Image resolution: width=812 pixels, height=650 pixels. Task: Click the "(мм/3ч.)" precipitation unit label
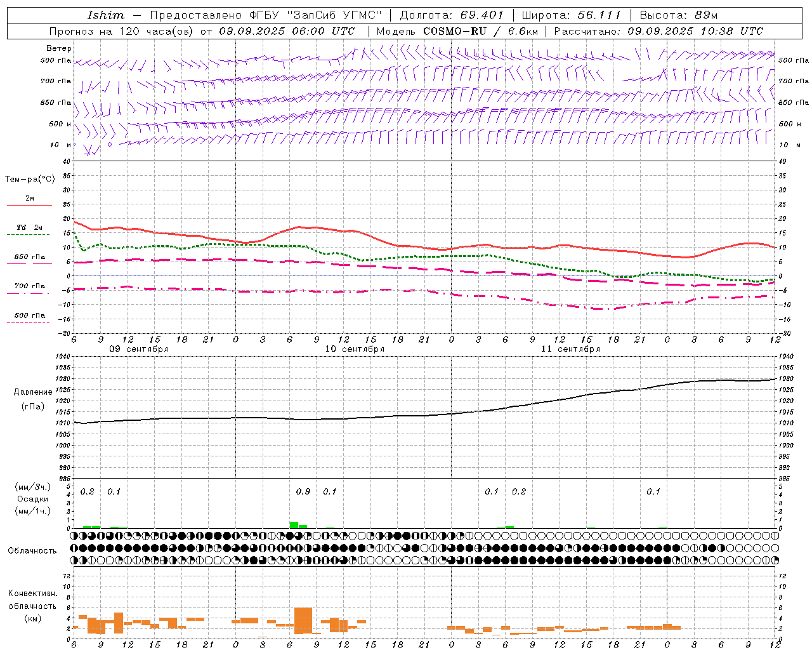click(x=33, y=487)
